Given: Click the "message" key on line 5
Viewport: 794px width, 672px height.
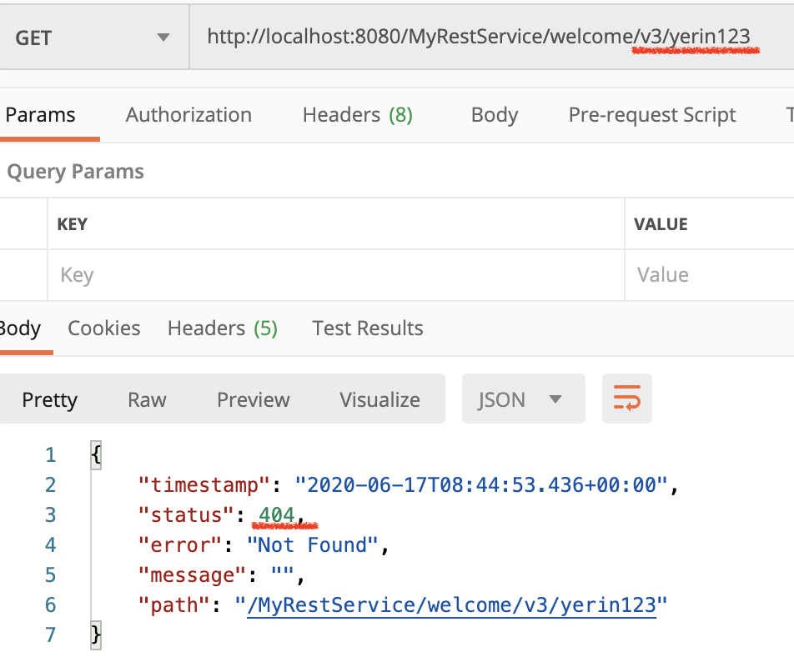Looking at the screenshot, I should click(193, 575).
